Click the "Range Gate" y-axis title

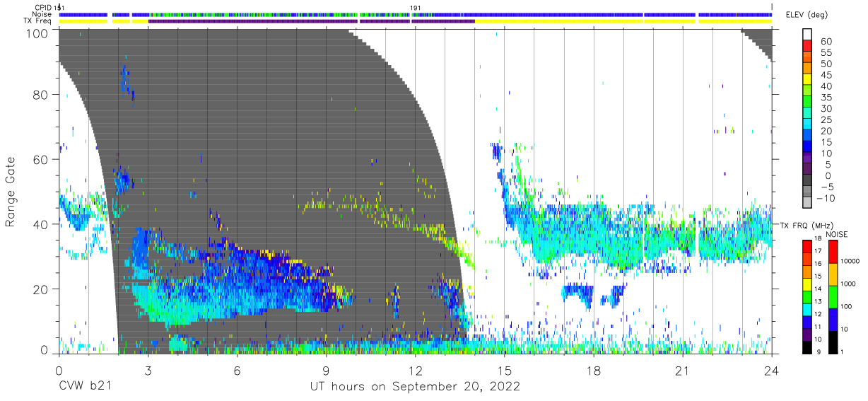coord(11,192)
